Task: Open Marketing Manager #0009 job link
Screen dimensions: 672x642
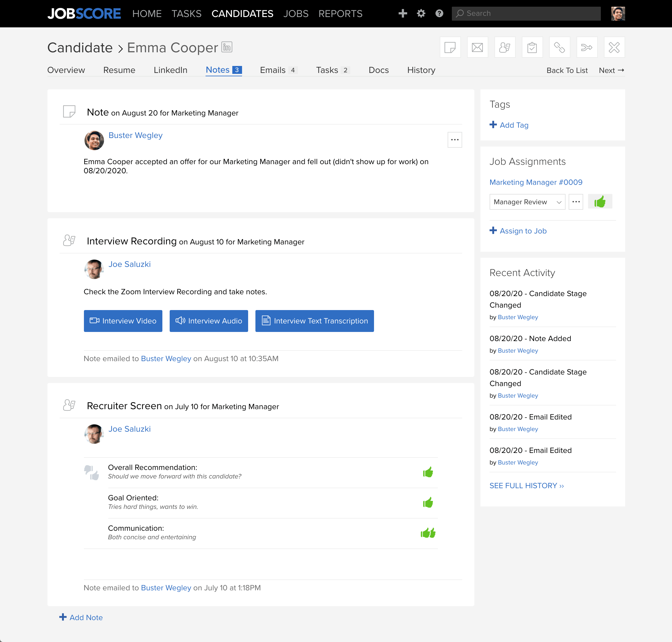Action: (x=536, y=182)
